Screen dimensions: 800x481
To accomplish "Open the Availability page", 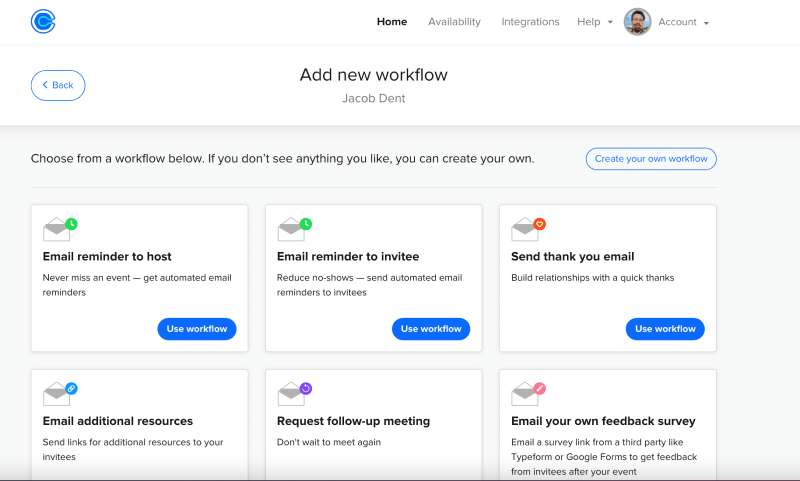I will click(454, 22).
